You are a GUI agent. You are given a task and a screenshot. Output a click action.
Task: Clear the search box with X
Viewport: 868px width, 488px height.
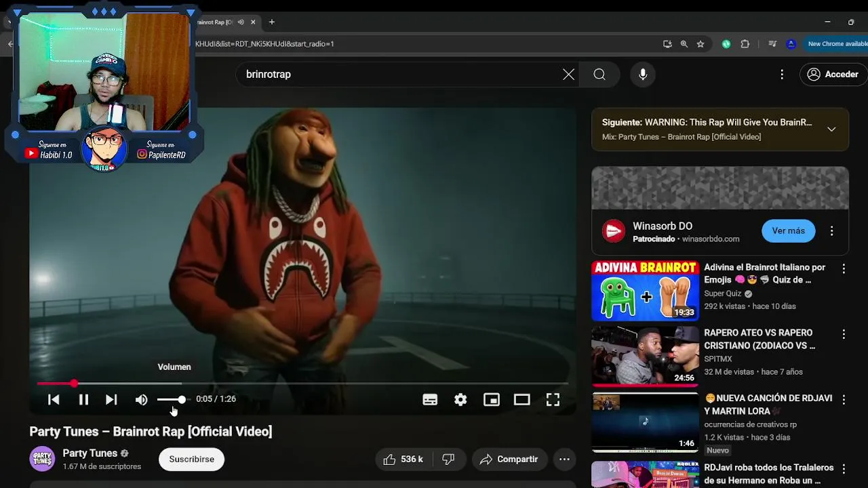(x=568, y=75)
